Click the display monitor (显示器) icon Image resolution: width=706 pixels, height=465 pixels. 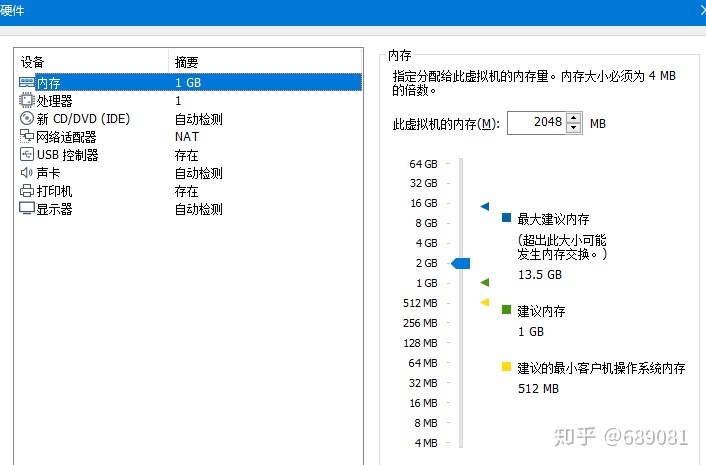pos(27,208)
